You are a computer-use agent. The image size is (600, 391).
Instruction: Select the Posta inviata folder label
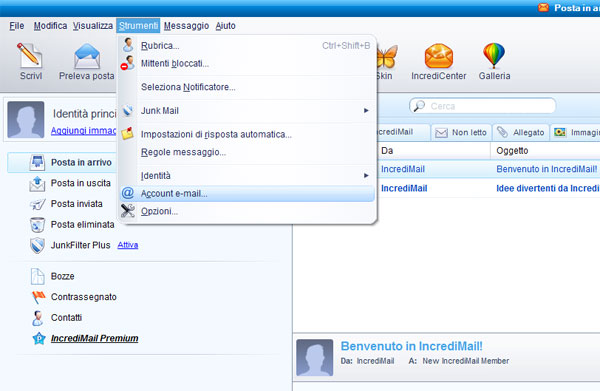[77, 204]
